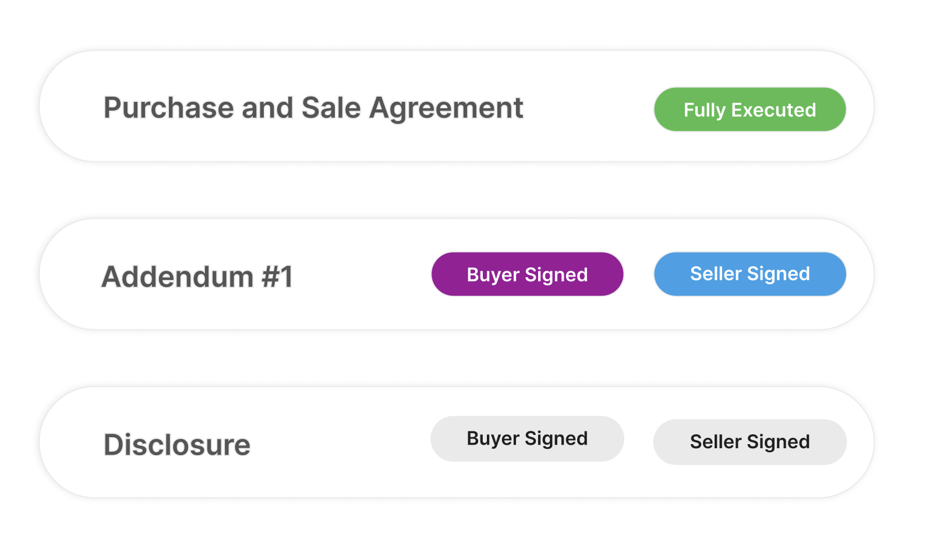View seller signature status for Addendum #1
Viewport: 926px width, 560px height.
[750, 274]
